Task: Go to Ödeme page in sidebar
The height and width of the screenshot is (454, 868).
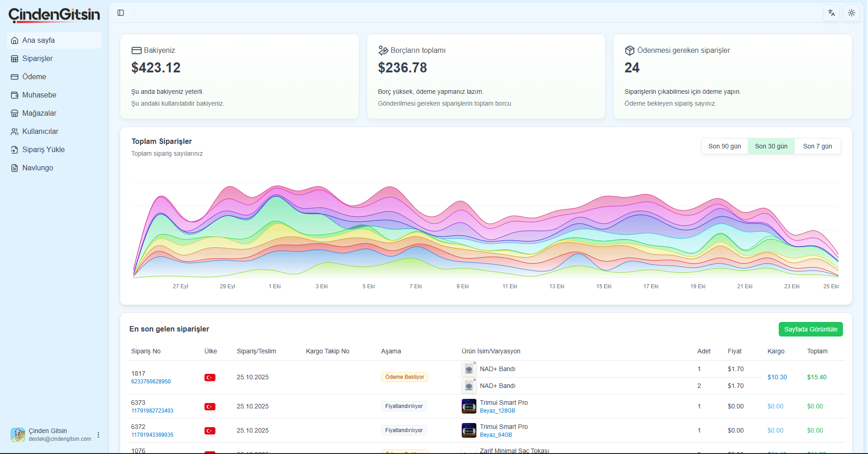Action: pyautogui.click(x=34, y=77)
